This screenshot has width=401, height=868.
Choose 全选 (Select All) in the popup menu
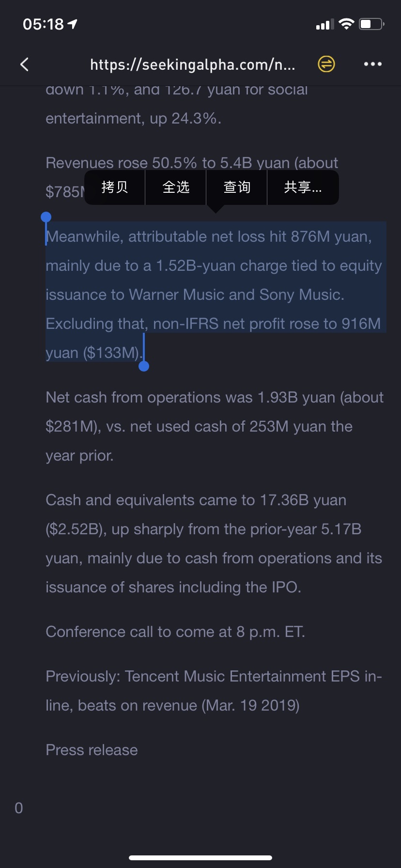point(176,187)
